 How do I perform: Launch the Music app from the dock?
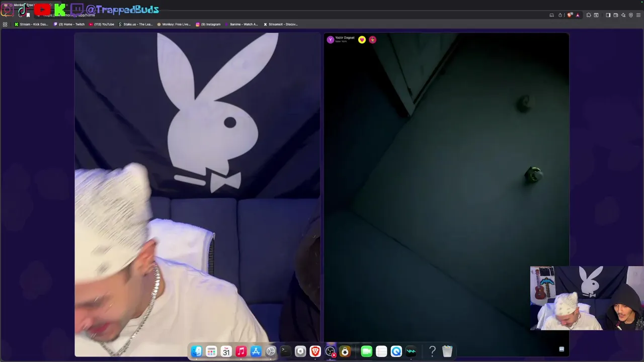point(241,351)
